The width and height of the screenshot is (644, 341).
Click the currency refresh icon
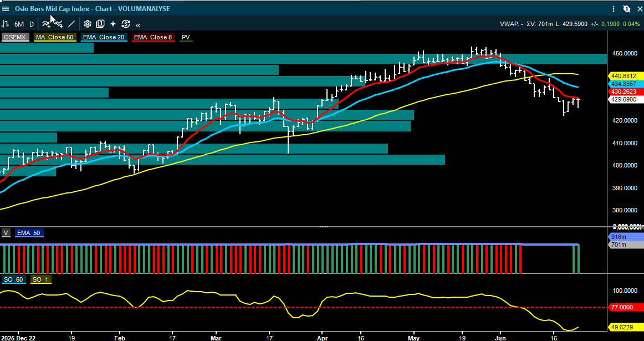(126, 24)
